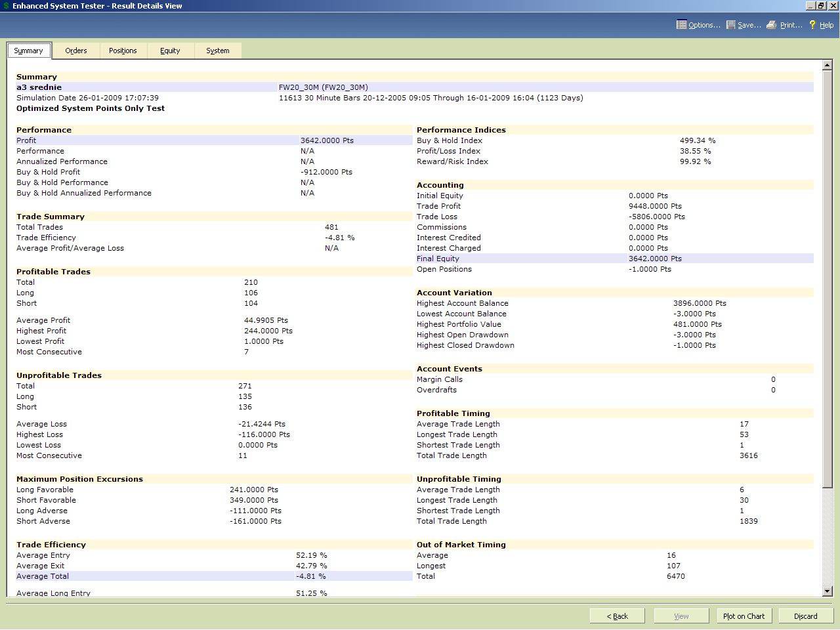Click the Plot on Chart button
840x630 pixels.
(x=744, y=616)
